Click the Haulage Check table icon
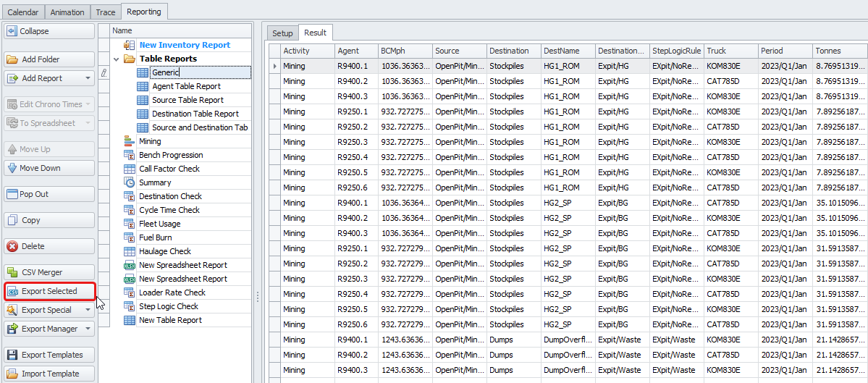Screen dimensions: 868x383 (x=130, y=251)
